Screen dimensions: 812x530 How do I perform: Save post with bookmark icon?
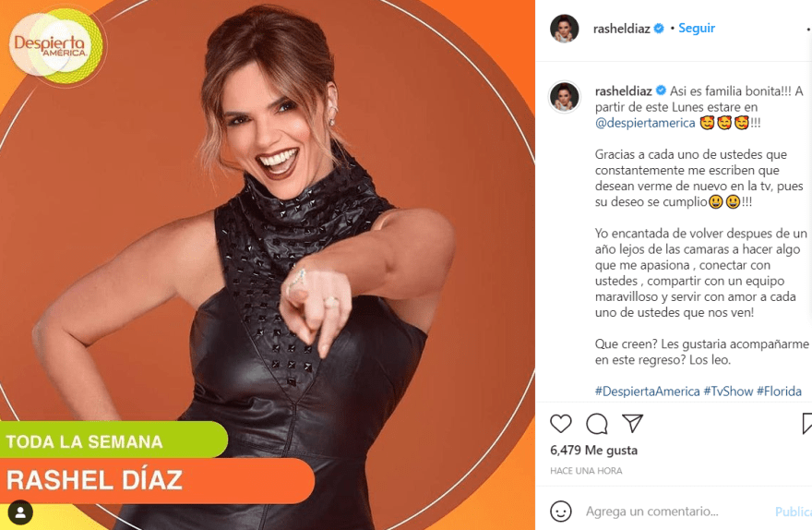coord(806,423)
